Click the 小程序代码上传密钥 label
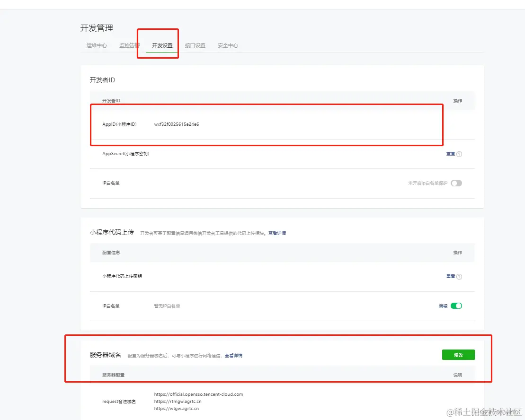 122,276
